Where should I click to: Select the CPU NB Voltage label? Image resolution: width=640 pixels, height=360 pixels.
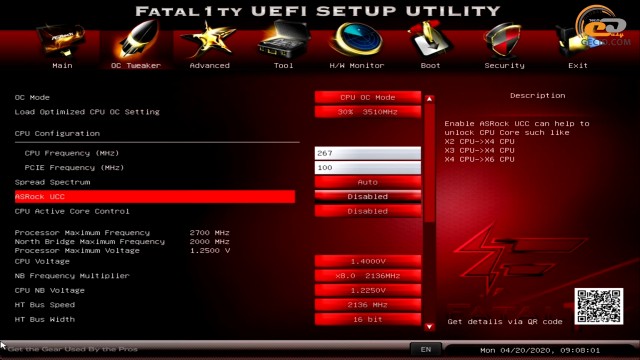(x=49, y=290)
